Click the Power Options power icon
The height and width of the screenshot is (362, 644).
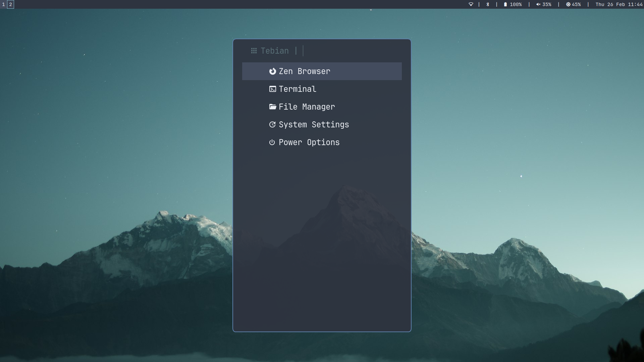pyautogui.click(x=272, y=142)
